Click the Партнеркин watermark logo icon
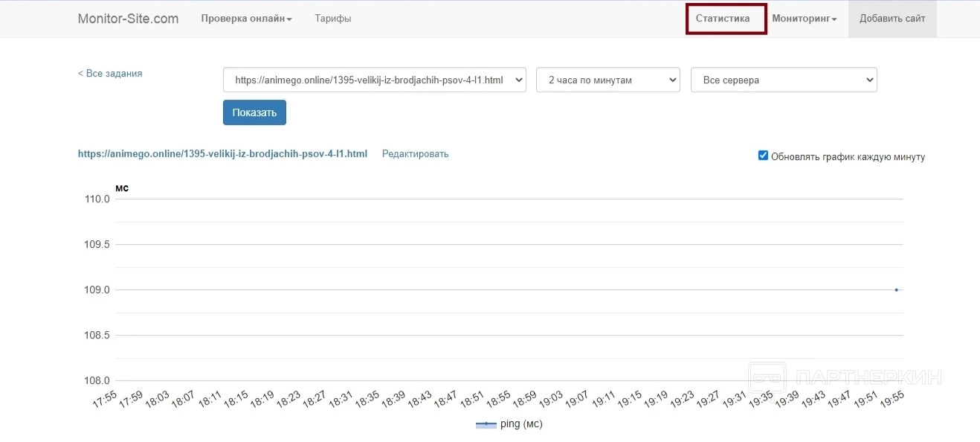The image size is (980, 442). coord(767,377)
